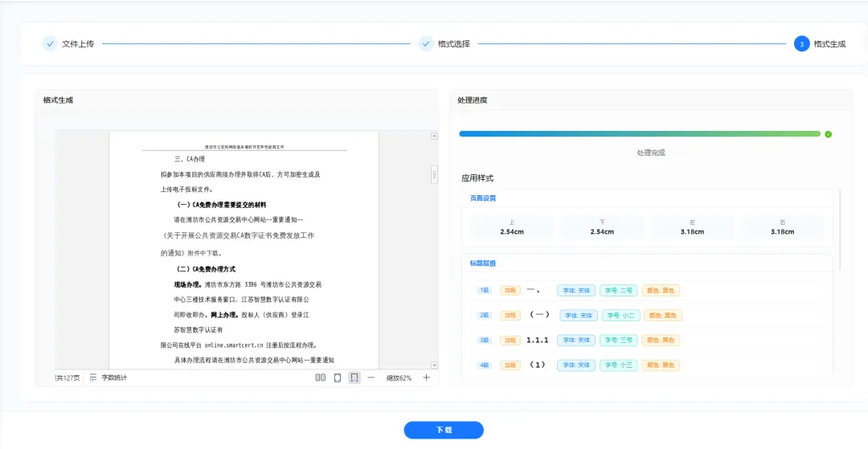
Task: Click the 上 2.54cm margin box
Action: pos(511,227)
